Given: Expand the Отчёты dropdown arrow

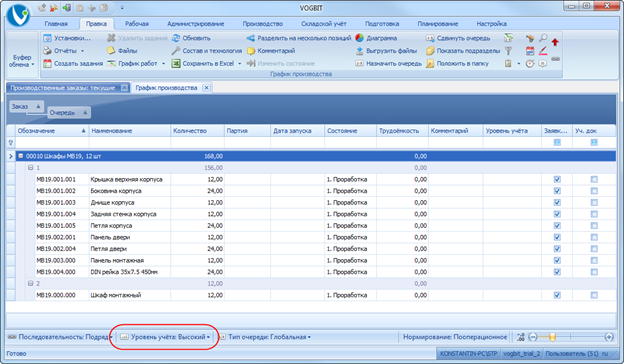Looking at the screenshot, I should tap(82, 51).
